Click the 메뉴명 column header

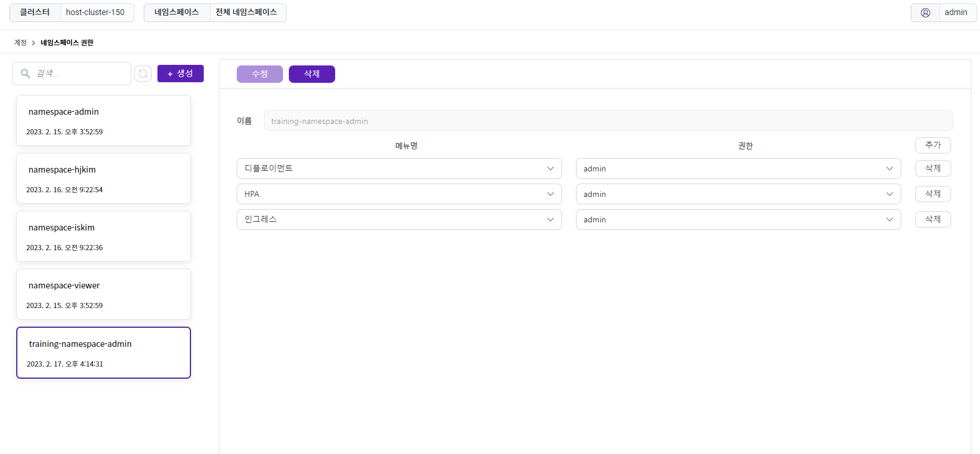click(406, 146)
